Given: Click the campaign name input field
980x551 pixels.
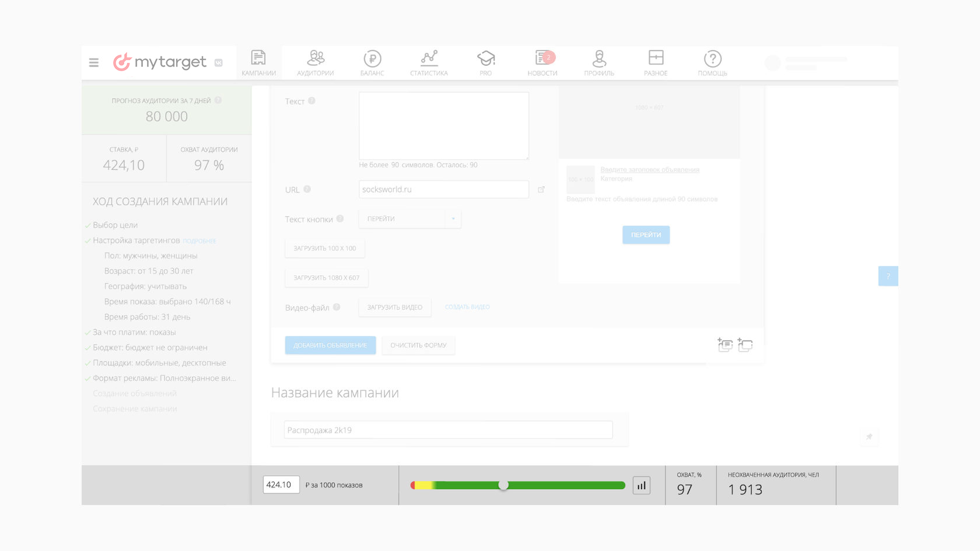Looking at the screenshot, I should 448,430.
